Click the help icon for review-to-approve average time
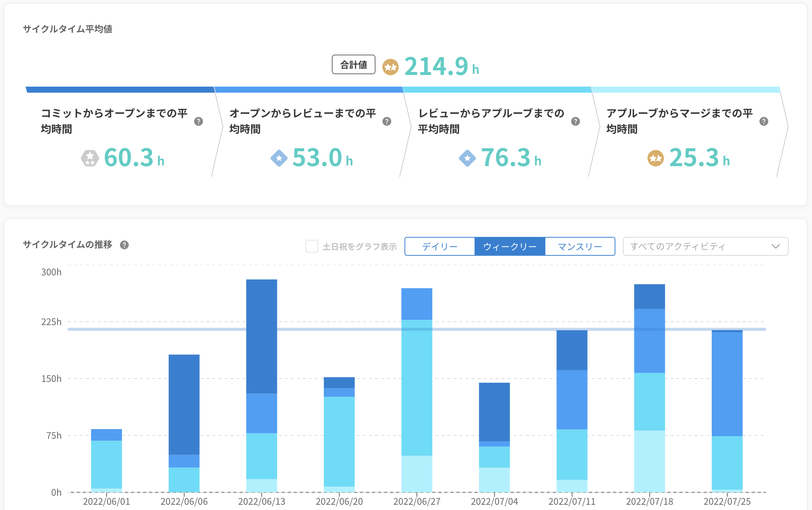 click(x=575, y=121)
